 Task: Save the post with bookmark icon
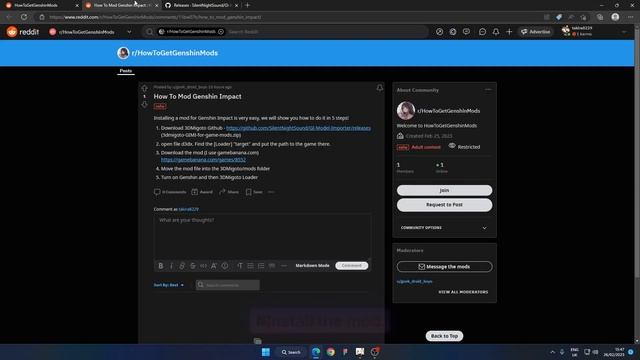[254, 192]
